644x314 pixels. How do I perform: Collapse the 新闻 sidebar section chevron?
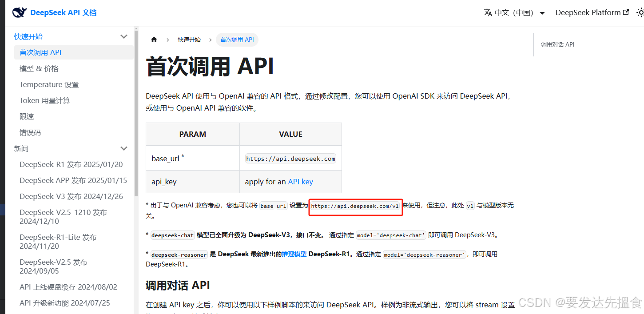[124, 148]
